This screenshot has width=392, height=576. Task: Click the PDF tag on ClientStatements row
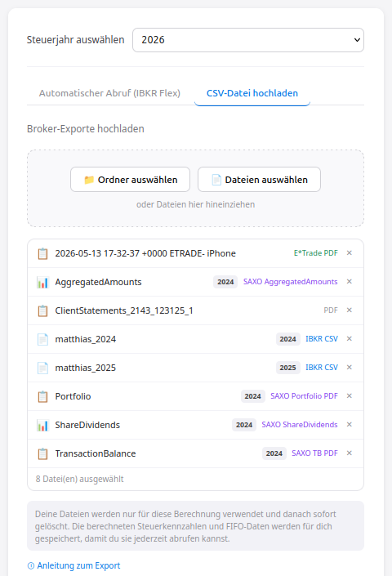pyautogui.click(x=331, y=310)
